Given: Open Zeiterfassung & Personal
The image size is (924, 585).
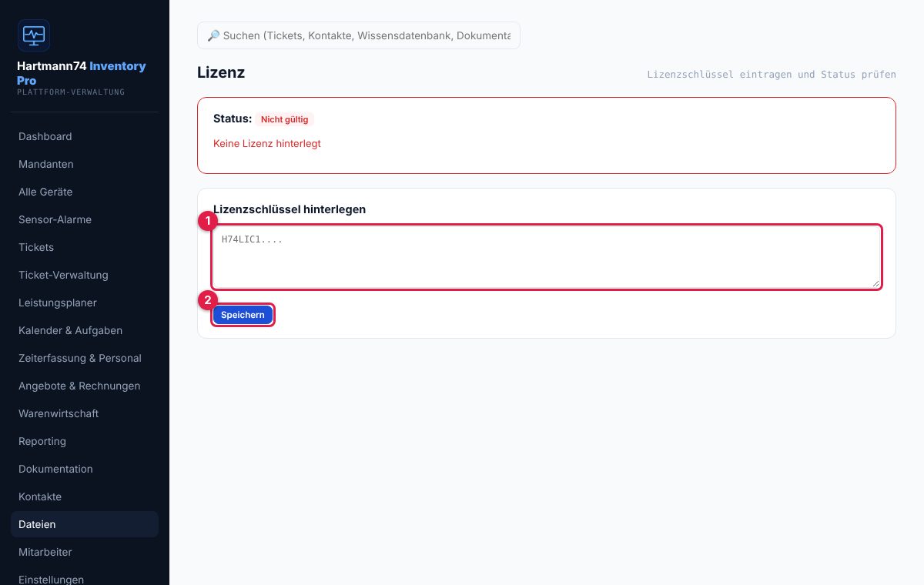Looking at the screenshot, I should pos(85,358).
